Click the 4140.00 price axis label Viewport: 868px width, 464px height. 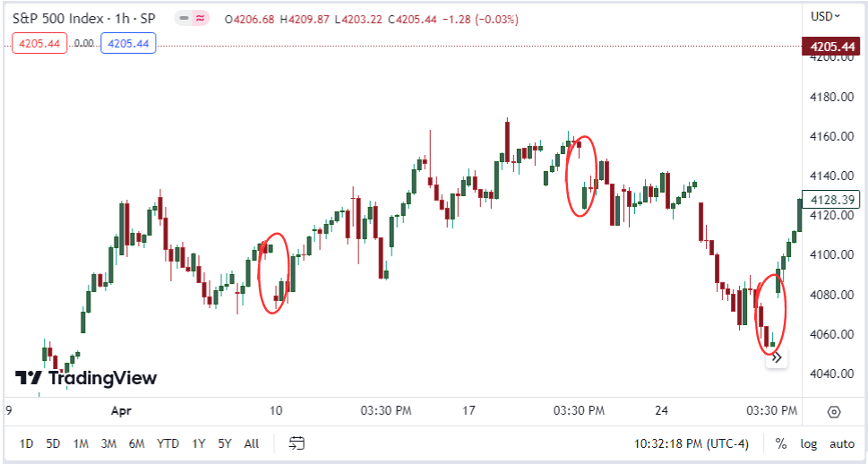832,176
